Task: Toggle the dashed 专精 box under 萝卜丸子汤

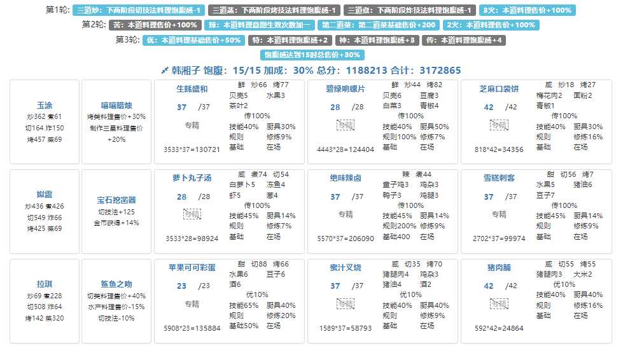Action: coord(192,214)
